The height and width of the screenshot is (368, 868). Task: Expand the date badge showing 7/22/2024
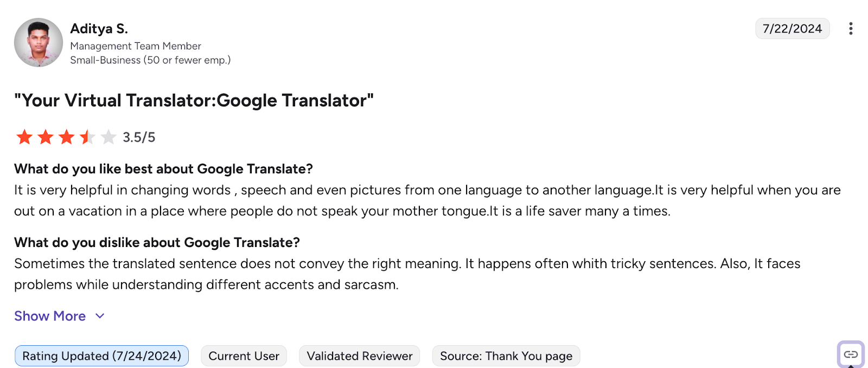[792, 28]
